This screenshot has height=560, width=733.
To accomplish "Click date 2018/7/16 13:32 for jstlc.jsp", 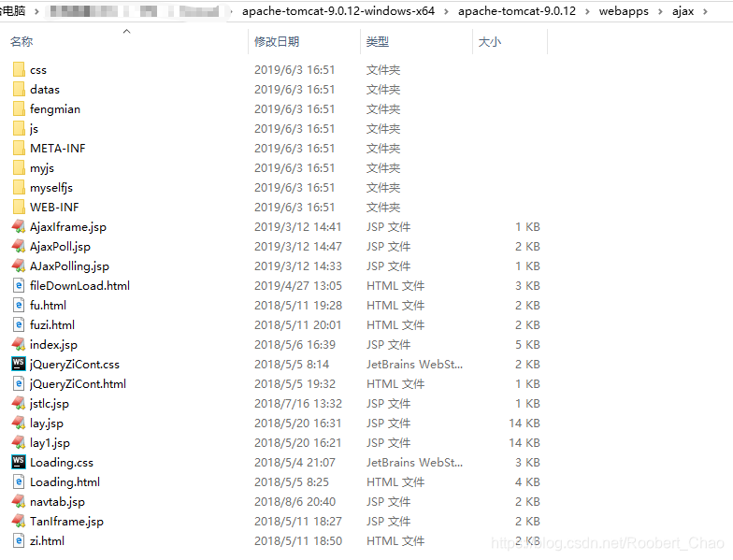I will click(298, 404).
